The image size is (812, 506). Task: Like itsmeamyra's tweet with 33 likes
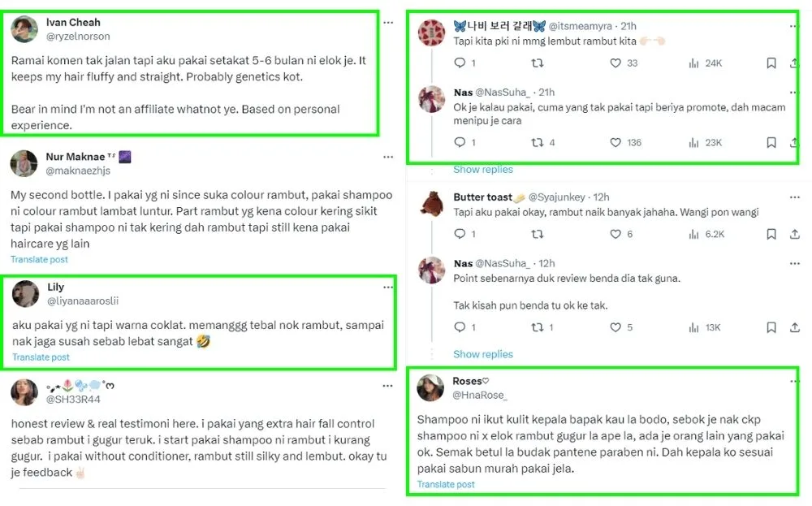(615, 63)
